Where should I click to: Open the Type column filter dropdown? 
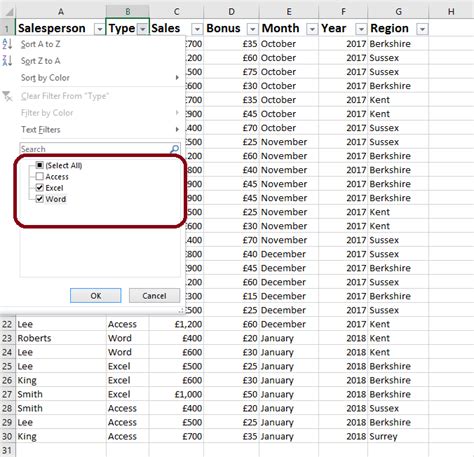(142, 29)
